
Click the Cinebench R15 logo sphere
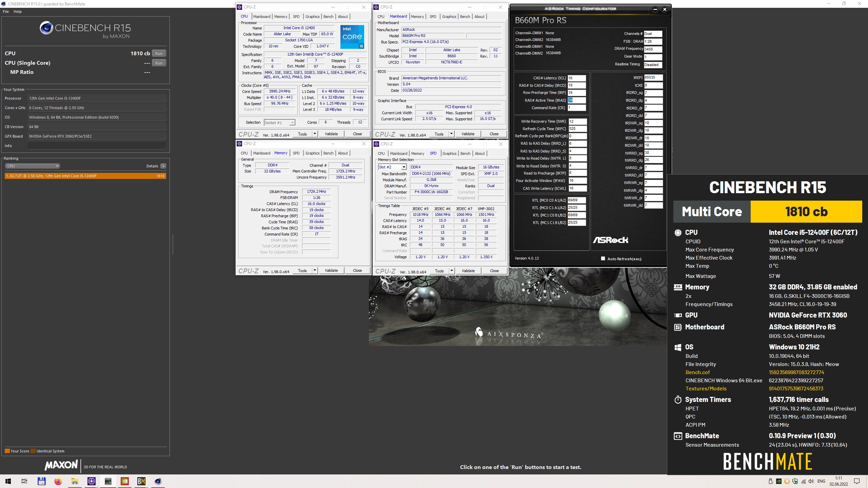click(x=46, y=28)
